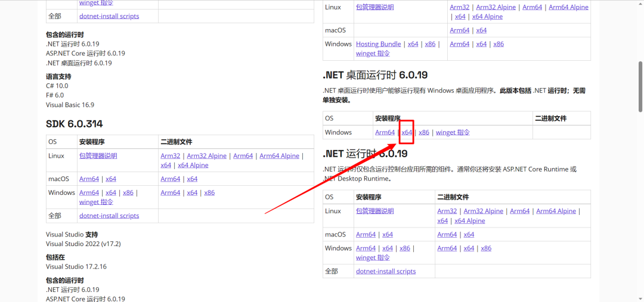Screen dimensions: 644x302
Task: Click x64 Alpine Linux binary in SDK 6.0.314
Action: pyautogui.click(x=193, y=166)
